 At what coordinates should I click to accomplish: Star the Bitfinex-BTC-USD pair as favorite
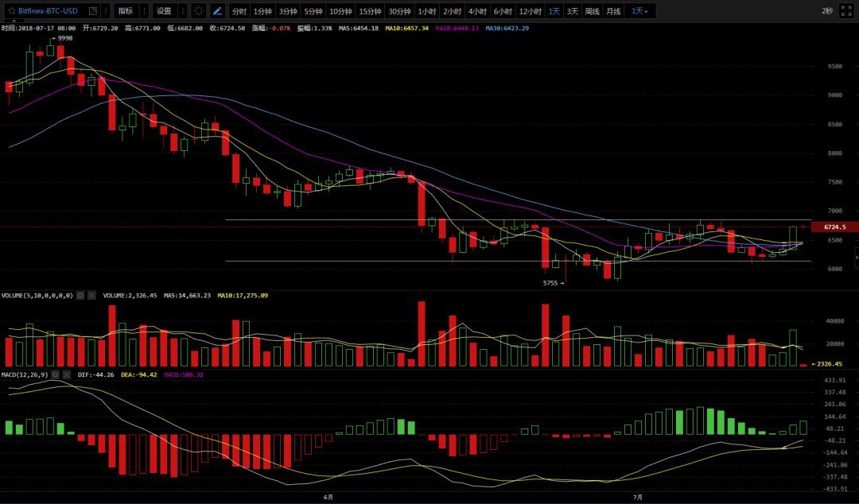(x=11, y=11)
